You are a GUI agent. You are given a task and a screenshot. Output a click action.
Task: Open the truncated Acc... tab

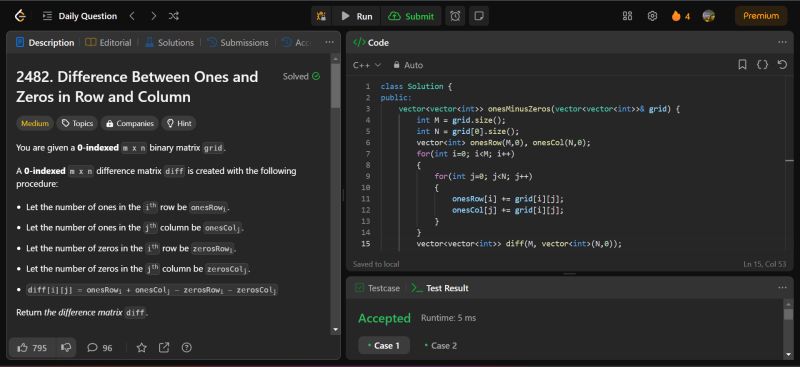[296, 43]
